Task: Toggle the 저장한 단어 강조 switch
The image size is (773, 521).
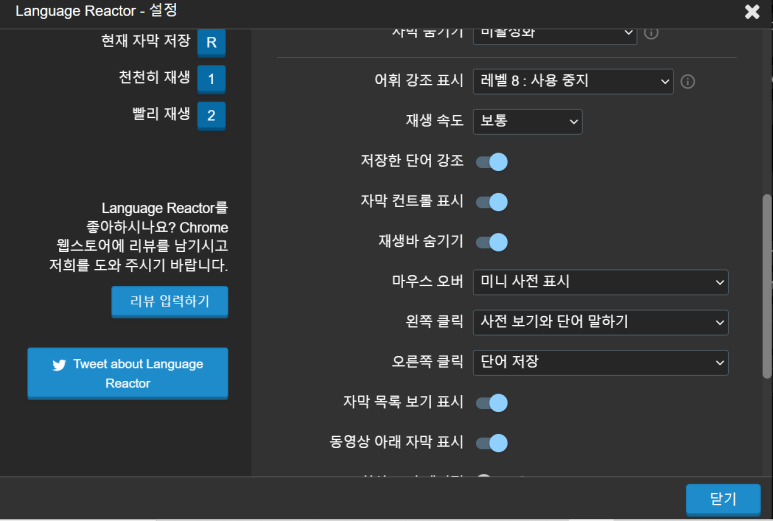Action: coord(492,162)
